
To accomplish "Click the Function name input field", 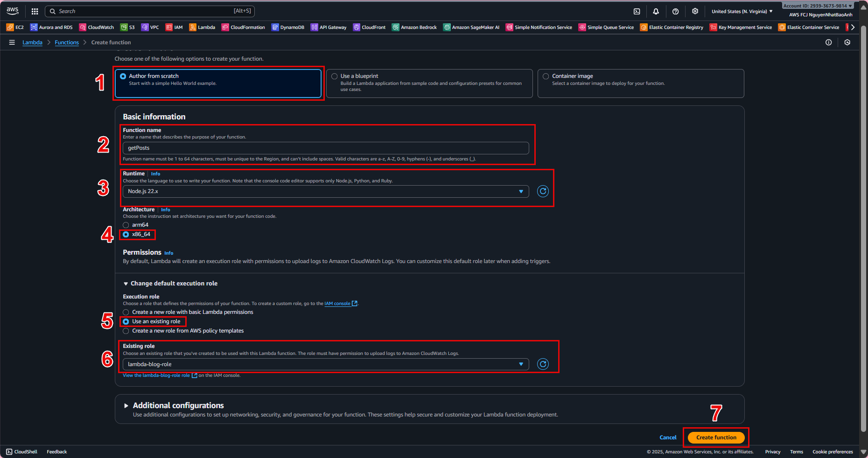I will tap(325, 148).
